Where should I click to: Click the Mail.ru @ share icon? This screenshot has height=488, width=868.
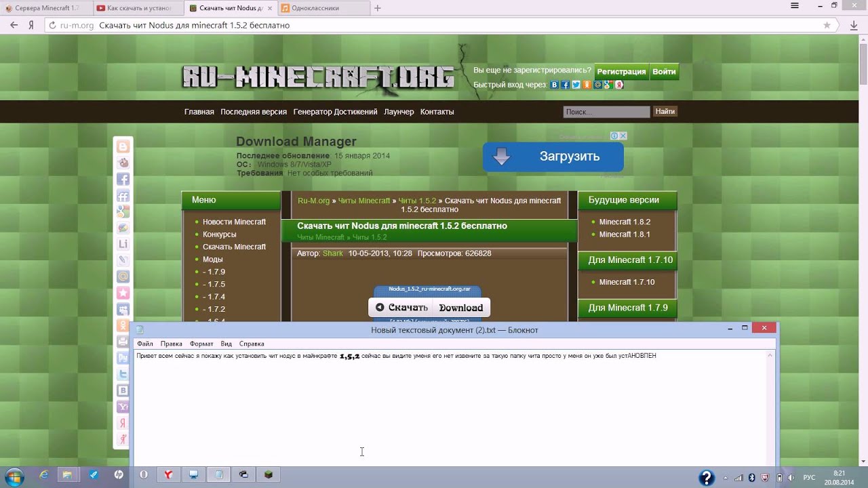[123, 277]
